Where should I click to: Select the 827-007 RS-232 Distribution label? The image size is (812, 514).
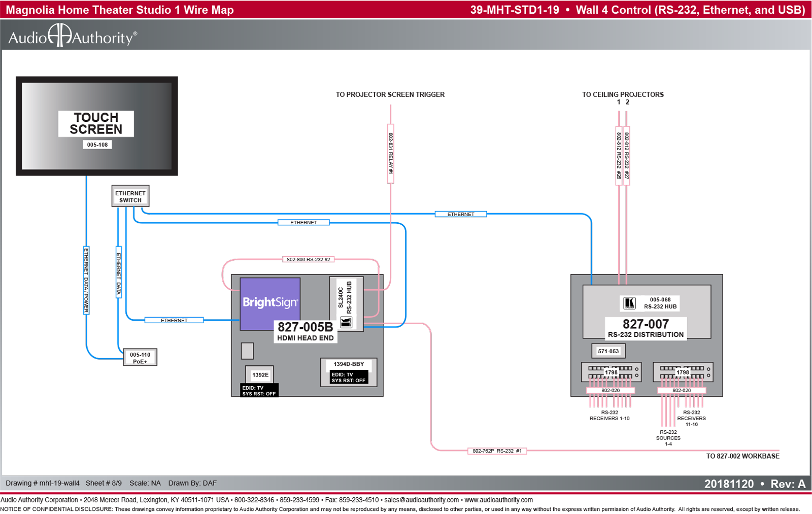[x=646, y=328]
